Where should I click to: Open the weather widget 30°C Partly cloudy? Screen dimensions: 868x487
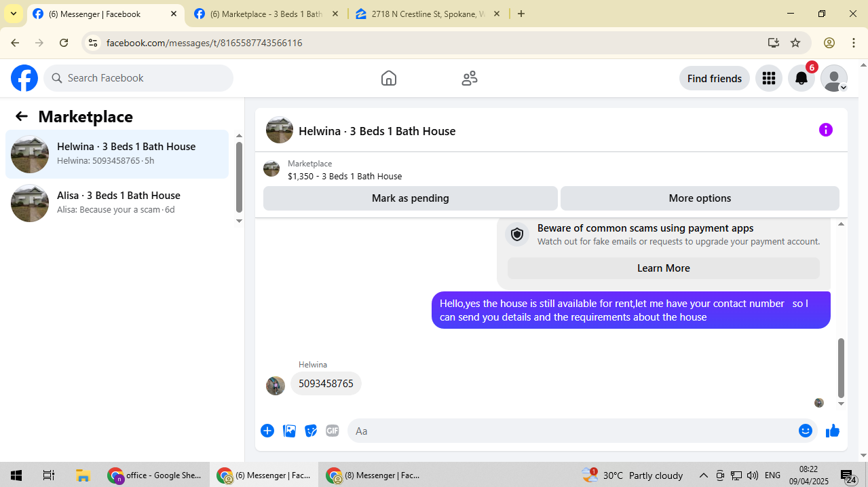[x=633, y=475]
